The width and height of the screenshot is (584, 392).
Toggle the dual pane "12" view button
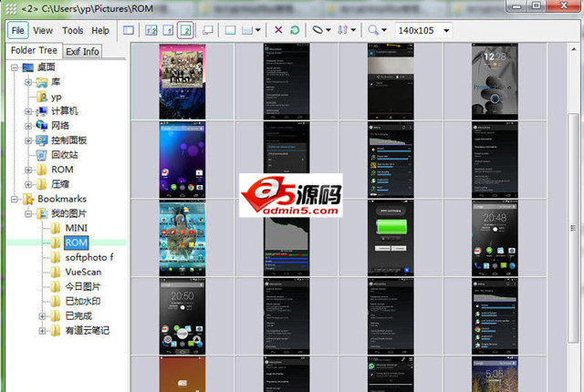pyautogui.click(x=150, y=30)
